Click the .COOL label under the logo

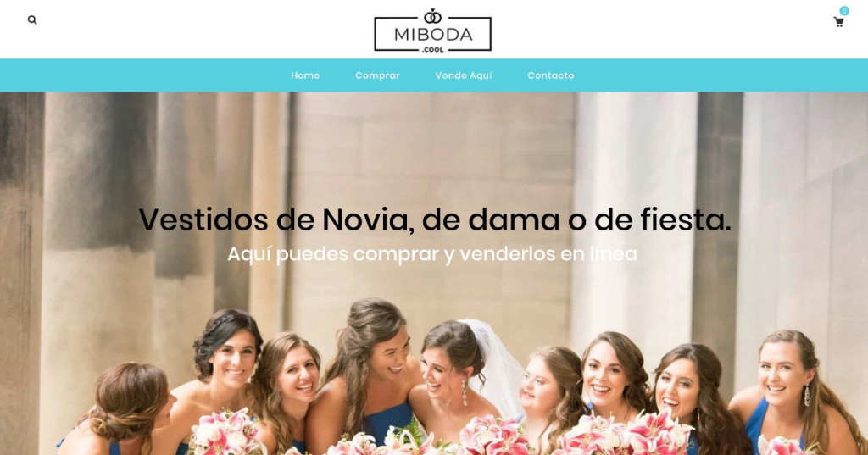[x=433, y=49]
